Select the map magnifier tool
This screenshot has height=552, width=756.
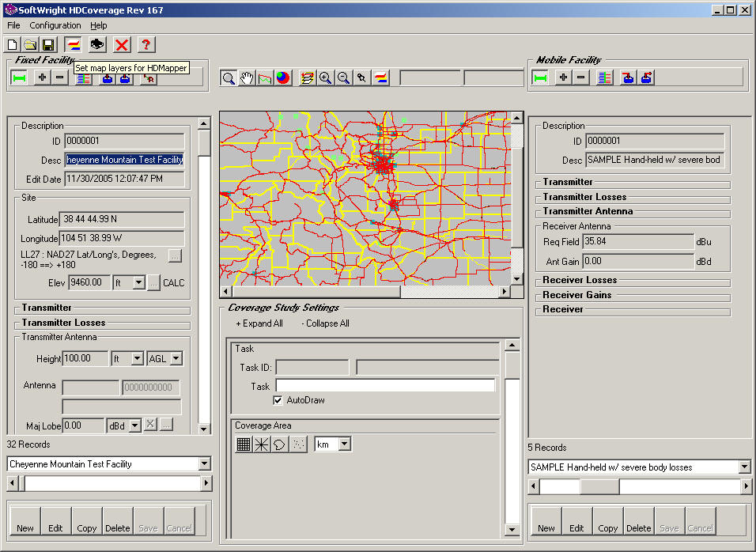point(229,78)
